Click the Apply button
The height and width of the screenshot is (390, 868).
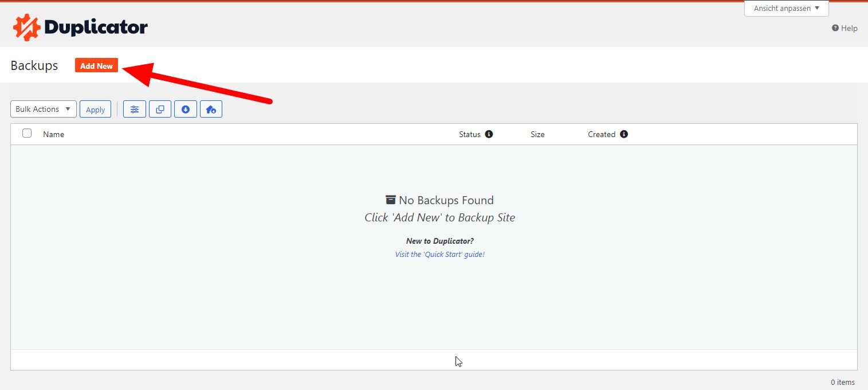pos(95,110)
